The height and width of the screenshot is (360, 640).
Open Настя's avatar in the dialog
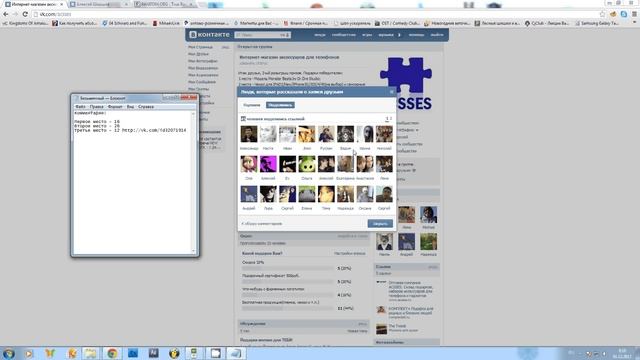point(268,134)
